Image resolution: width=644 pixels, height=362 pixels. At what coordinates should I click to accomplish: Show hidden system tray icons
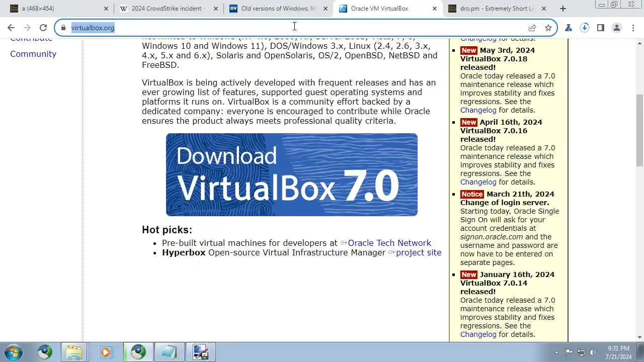pos(556,352)
